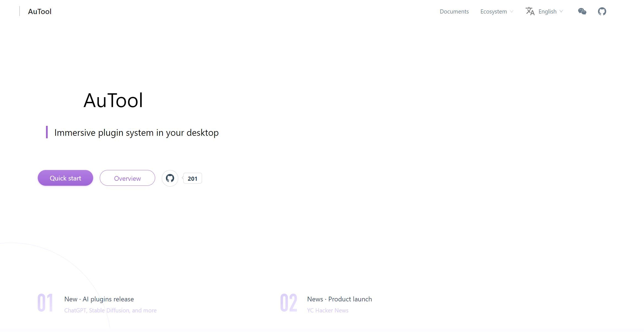Open the ChatGPT, Stable Diffusion, and more link

pos(110,310)
